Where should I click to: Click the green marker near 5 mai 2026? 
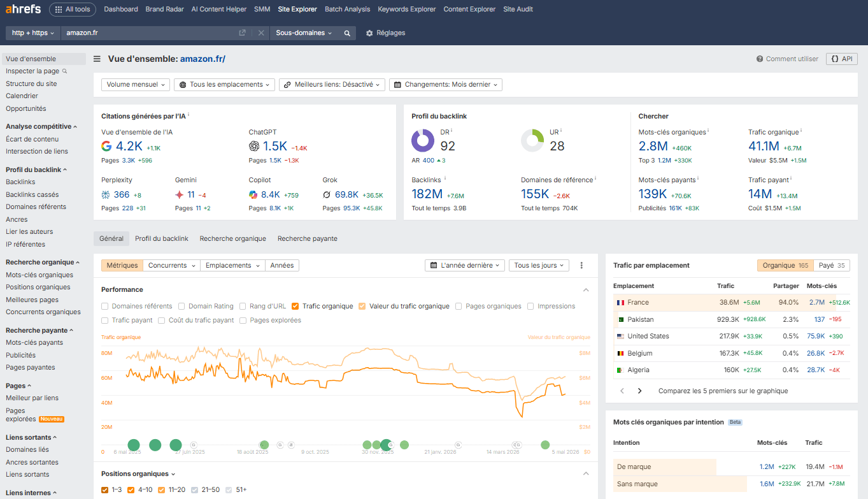pos(545,445)
